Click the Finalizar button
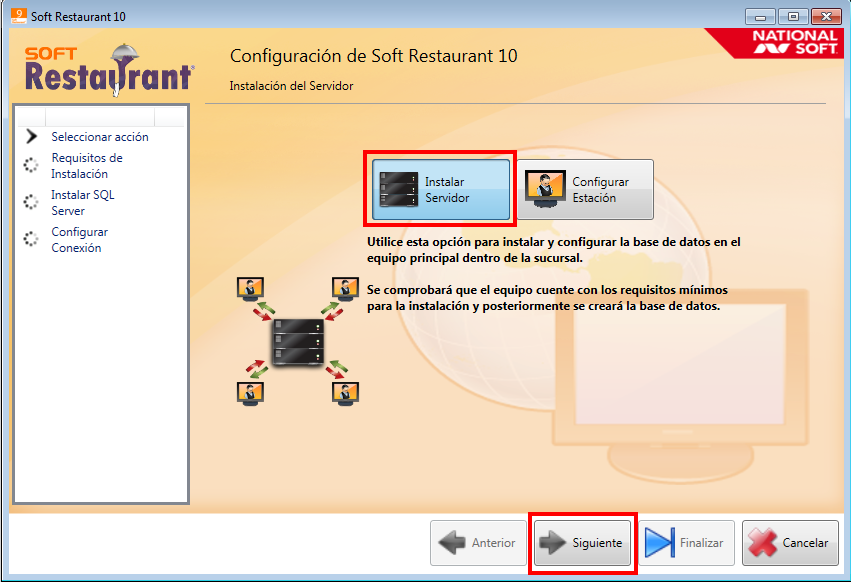Screen dimensions: 851x582 point(687,543)
